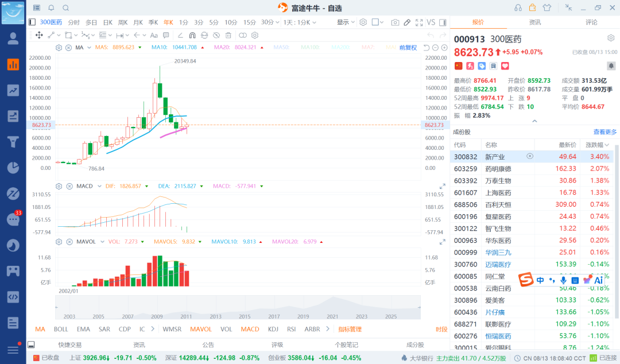This screenshot has height=364, width=620.
Task: Toggle magnet snap mode for drawings
Action: coord(192,35)
